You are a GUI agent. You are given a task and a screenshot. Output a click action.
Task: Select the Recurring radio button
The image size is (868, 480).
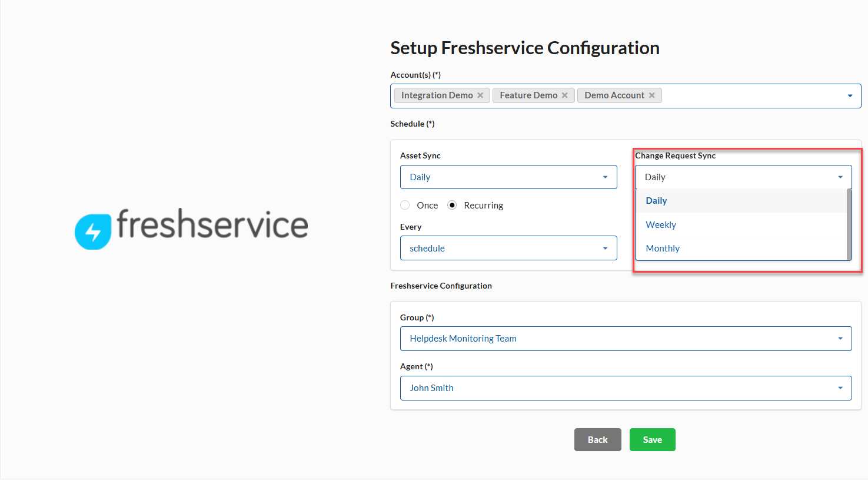452,206
